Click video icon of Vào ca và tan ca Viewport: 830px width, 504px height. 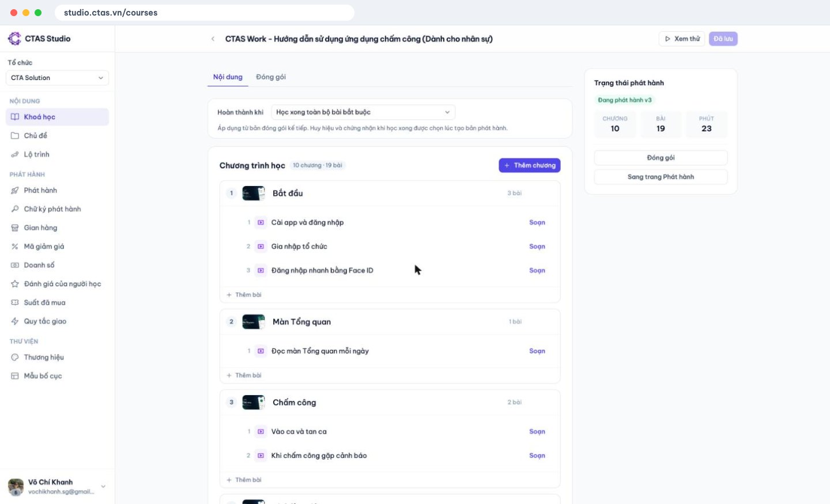tap(261, 431)
